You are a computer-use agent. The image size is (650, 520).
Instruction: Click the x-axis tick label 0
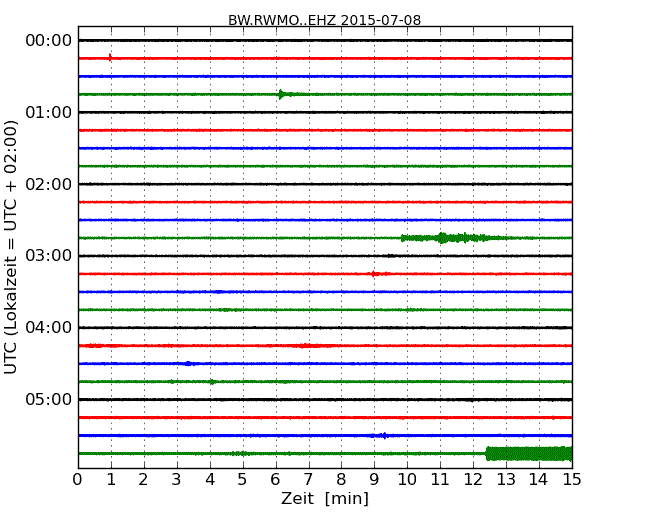[78, 480]
